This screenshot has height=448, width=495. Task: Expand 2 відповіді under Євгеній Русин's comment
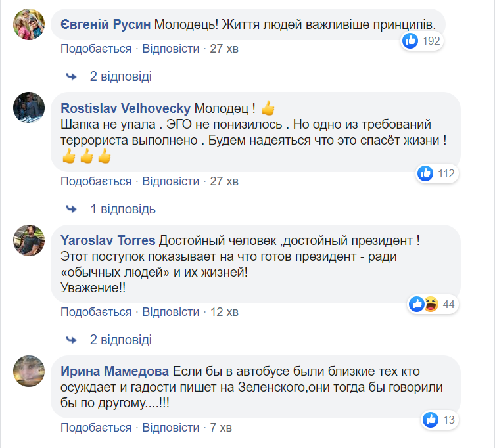click(x=121, y=77)
